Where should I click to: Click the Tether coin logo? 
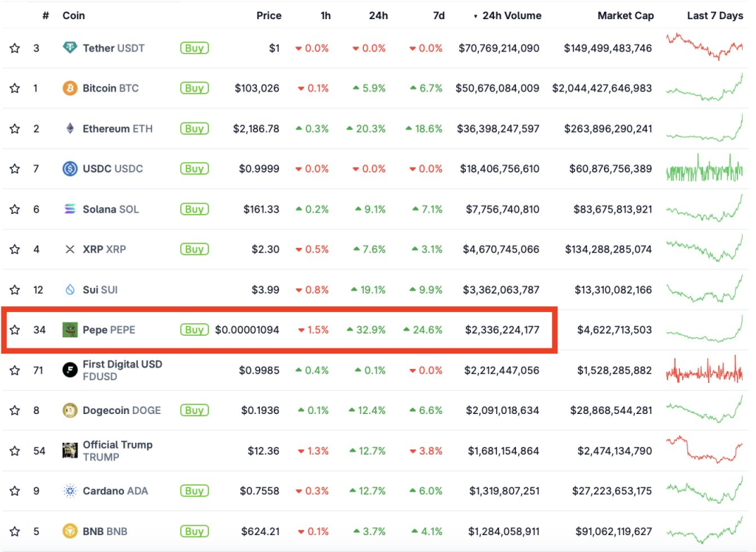[x=70, y=48]
